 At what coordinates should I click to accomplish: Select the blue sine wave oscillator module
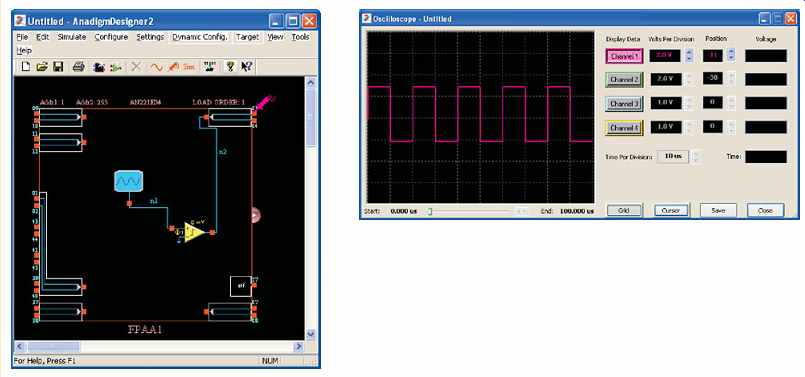[128, 182]
